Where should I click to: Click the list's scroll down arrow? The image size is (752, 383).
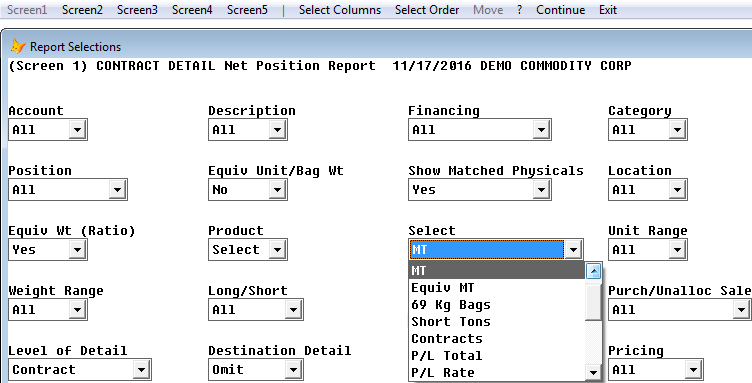(x=594, y=372)
